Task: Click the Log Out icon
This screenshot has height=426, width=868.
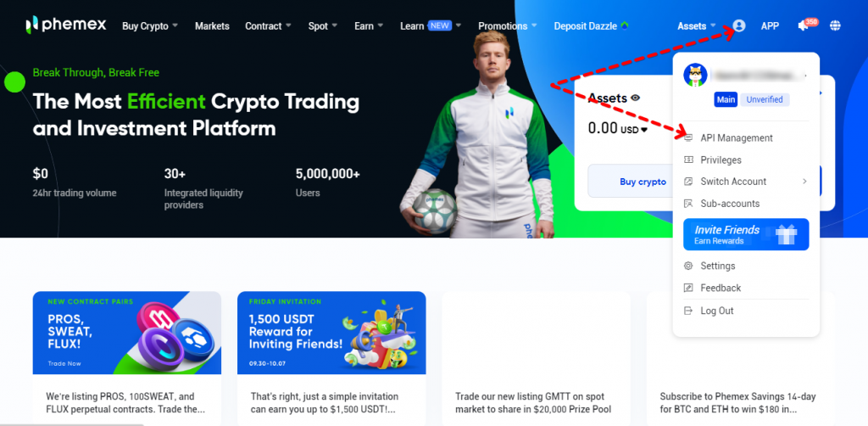Action: 688,311
